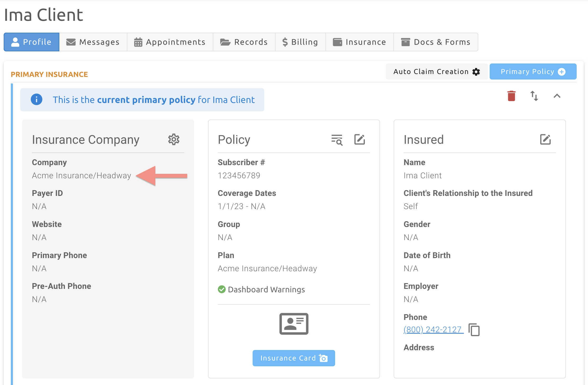Collapse the primary policy with chevron
588x385 pixels.
(557, 96)
